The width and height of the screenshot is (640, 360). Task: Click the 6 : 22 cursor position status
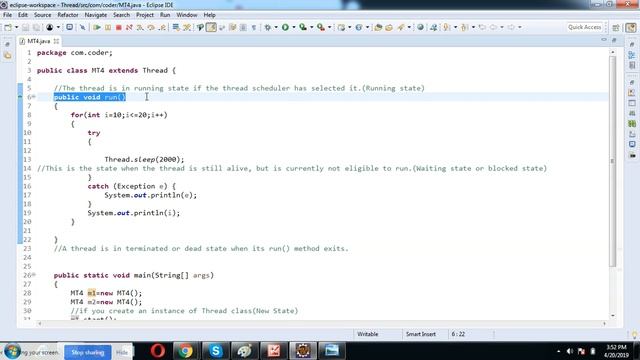click(458, 334)
